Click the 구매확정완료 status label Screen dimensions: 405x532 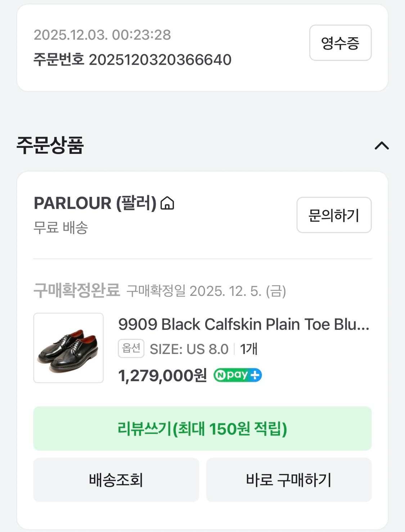click(x=76, y=291)
